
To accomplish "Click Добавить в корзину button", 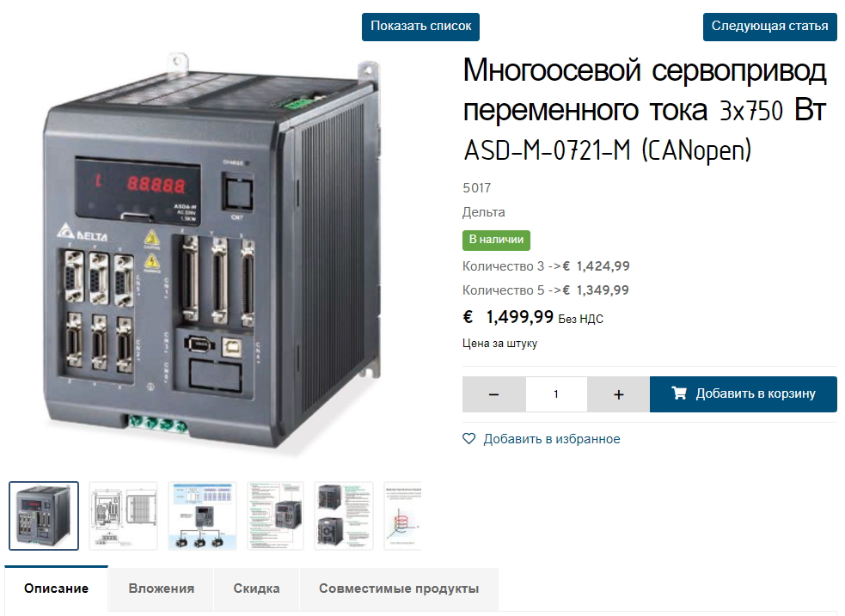I will (744, 394).
